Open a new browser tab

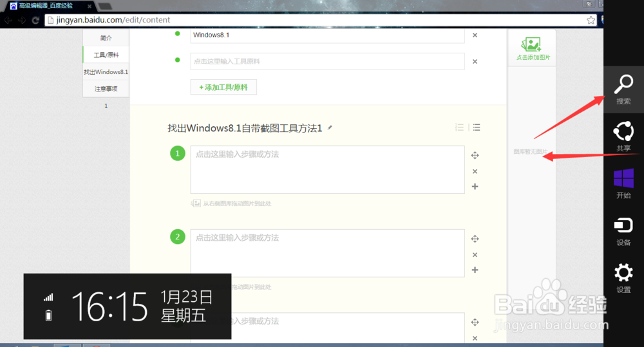105,6
